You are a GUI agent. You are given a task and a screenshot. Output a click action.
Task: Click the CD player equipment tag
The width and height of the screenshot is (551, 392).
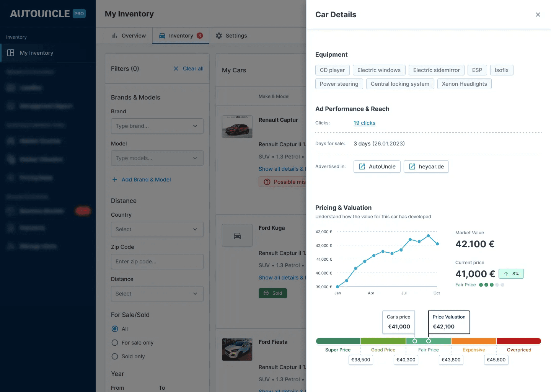click(332, 70)
